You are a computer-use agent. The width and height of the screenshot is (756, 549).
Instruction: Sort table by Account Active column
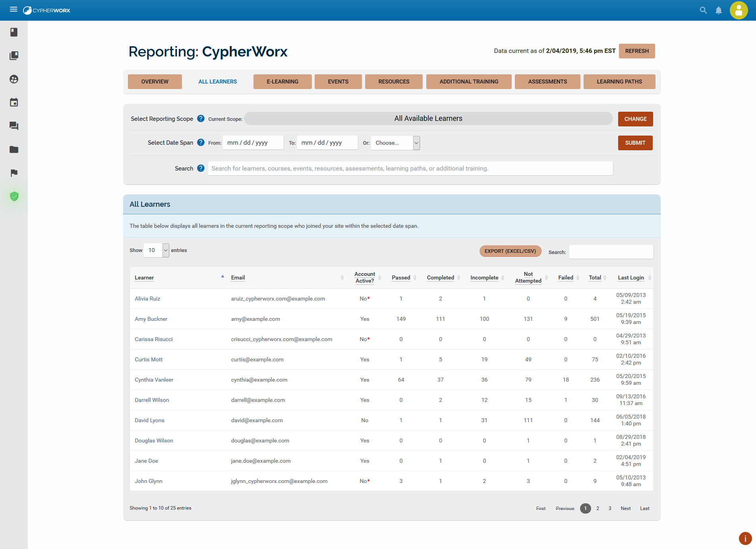tap(365, 277)
